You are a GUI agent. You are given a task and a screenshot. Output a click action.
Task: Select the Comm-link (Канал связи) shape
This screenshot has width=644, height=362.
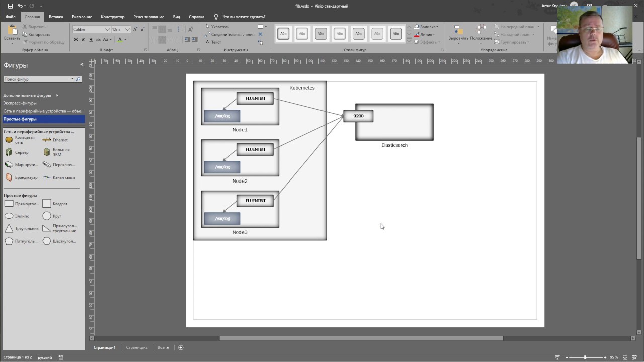pyautogui.click(x=59, y=177)
